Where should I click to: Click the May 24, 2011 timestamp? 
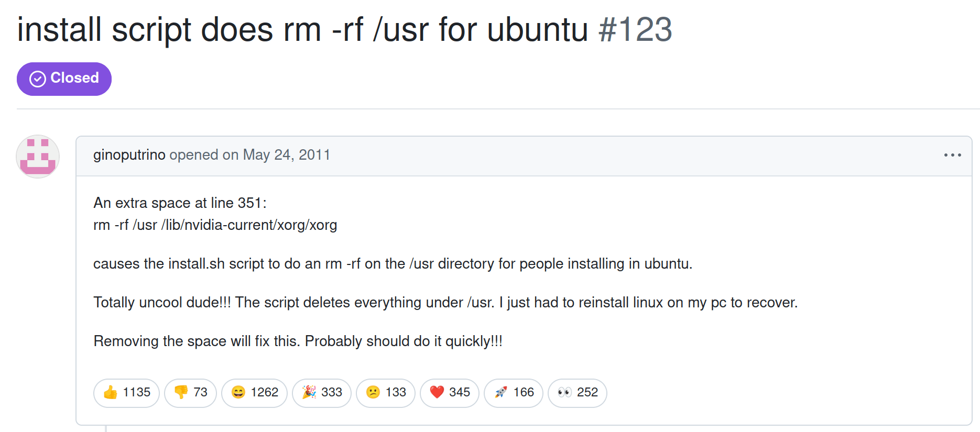287,155
